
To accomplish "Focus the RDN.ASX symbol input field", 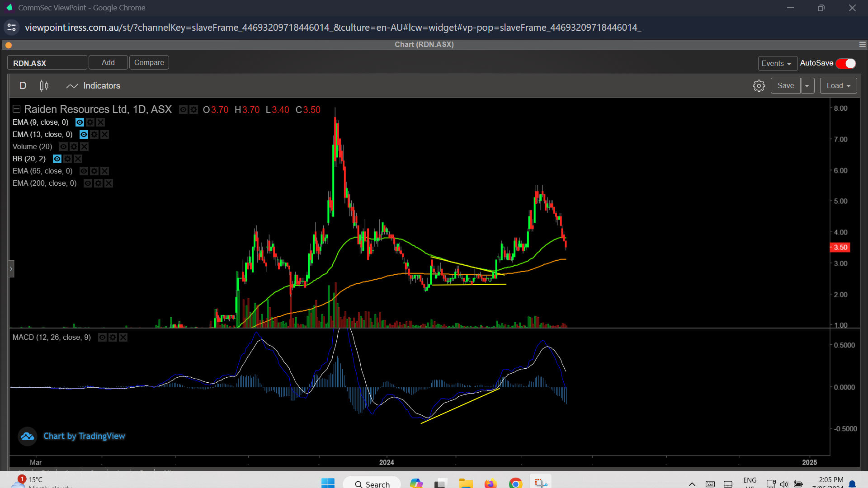I will tap(47, 63).
